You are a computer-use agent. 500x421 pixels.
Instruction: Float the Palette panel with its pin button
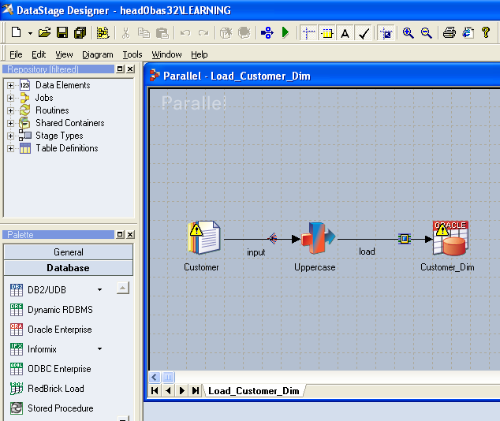click(120, 235)
